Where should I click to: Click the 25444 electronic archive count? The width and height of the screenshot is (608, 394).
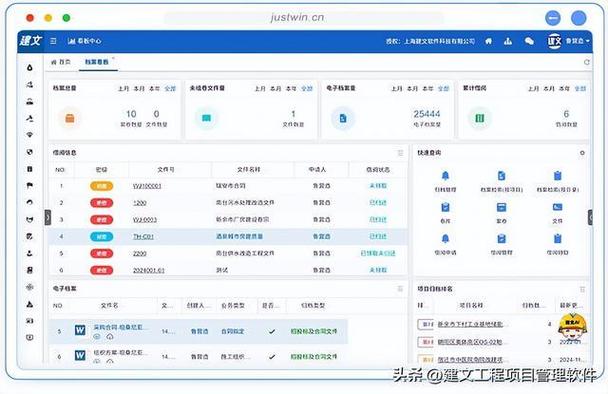coord(427,114)
